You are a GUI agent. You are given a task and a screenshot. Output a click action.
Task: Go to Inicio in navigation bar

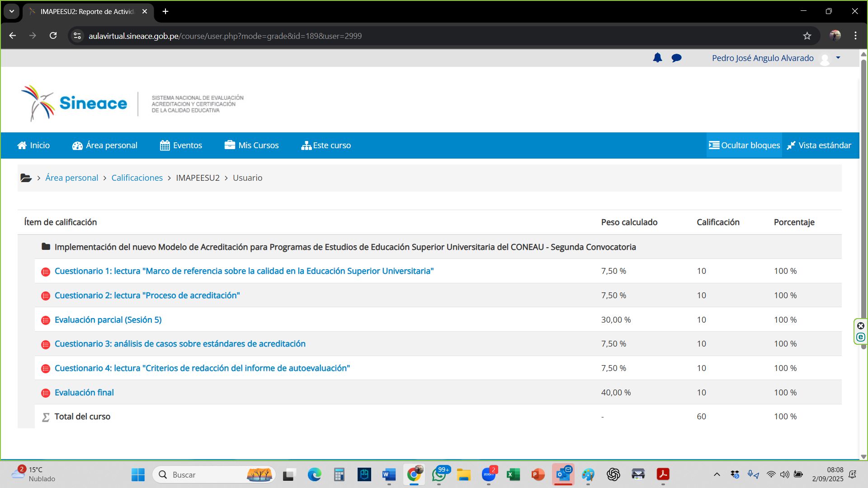pyautogui.click(x=33, y=145)
